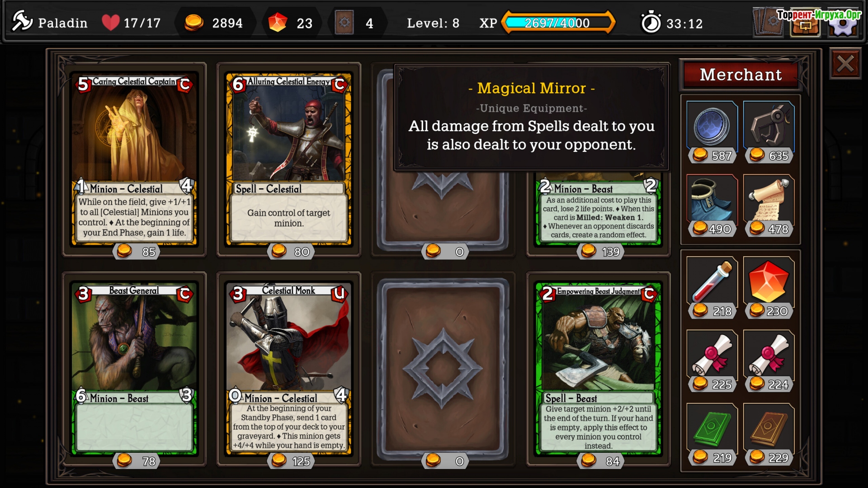
Task: Choose the Beast General minion card
Action: tap(134, 369)
